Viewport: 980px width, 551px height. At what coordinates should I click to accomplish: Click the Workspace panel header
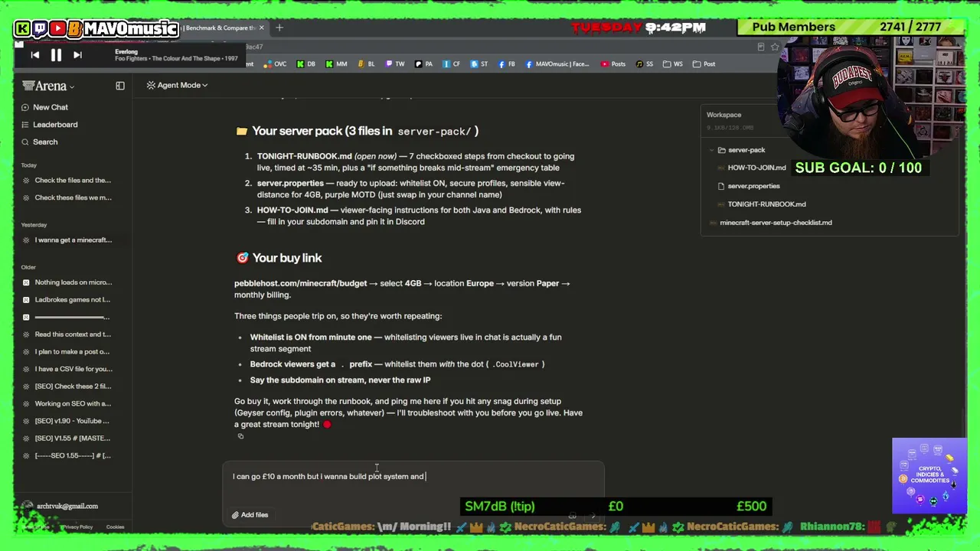click(x=724, y=115)
